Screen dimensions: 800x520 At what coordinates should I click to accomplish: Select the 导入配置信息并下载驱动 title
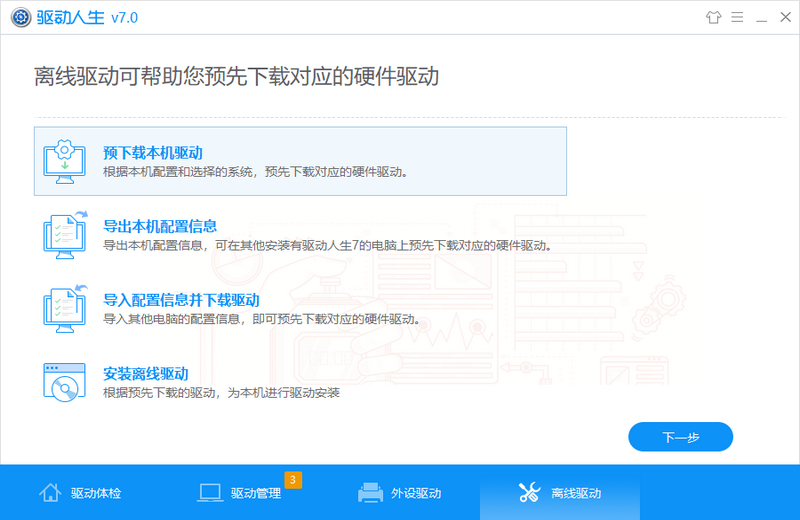point(181,300)
